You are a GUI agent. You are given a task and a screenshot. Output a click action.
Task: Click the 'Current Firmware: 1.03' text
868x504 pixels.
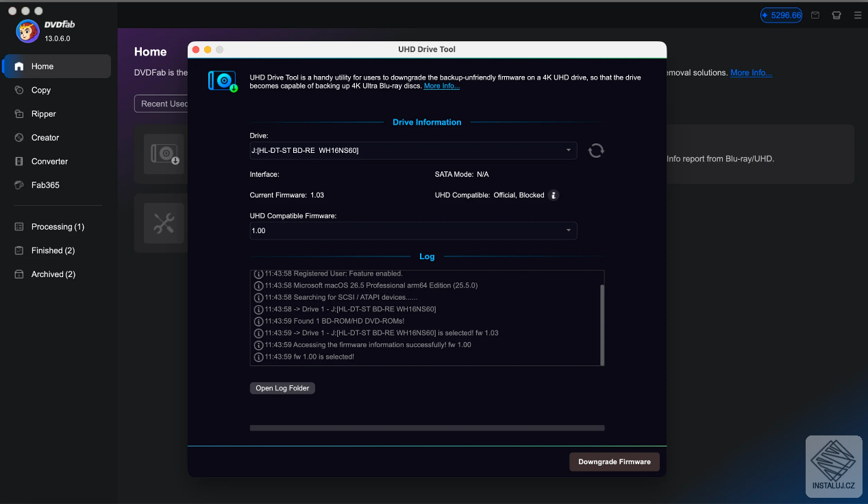coord(287,195)
